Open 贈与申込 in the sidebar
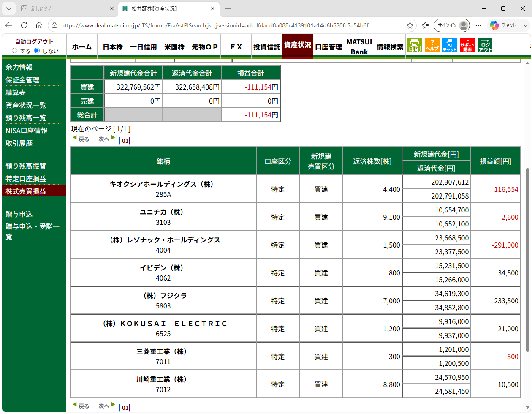Viewport: 532px width, 414px height. (x=19, y=214)
